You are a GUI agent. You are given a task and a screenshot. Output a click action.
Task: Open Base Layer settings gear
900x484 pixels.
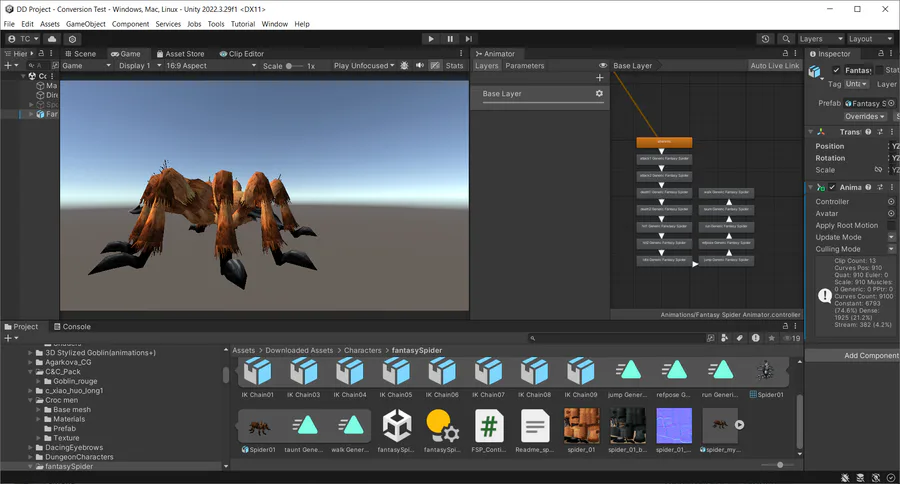click(x=599, y=93)
